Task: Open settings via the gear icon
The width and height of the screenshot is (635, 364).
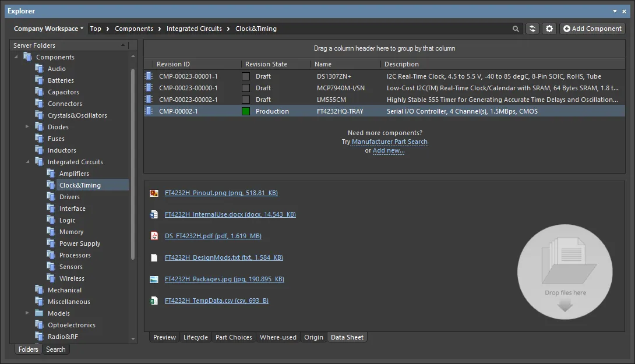Action: pos(549,29)
